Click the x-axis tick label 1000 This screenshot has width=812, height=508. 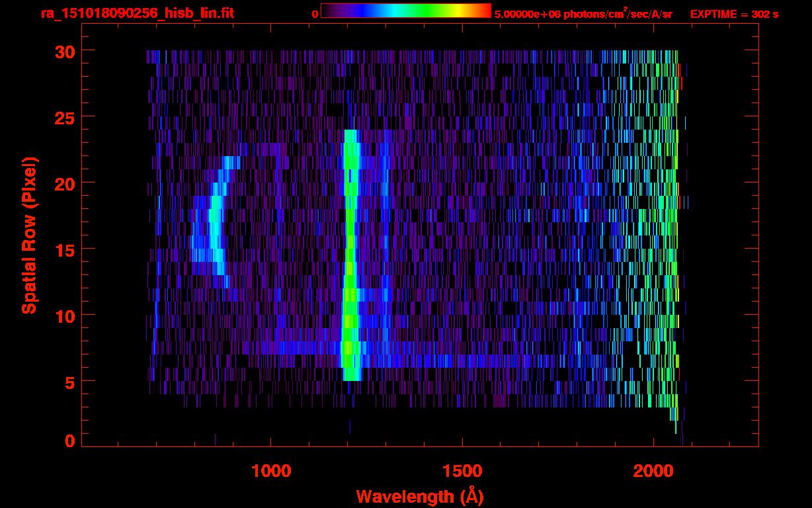pyautogui.click(x=271, y=471)
